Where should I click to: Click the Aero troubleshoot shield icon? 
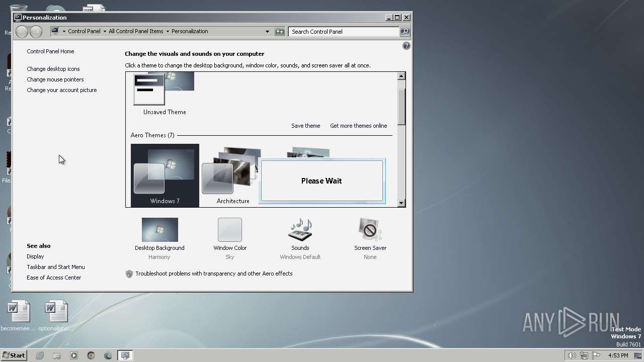coord(129,274)
